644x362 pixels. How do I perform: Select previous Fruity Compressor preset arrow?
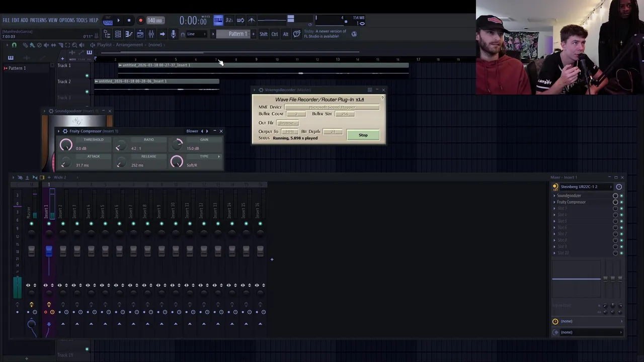click(x=202, y=131)
